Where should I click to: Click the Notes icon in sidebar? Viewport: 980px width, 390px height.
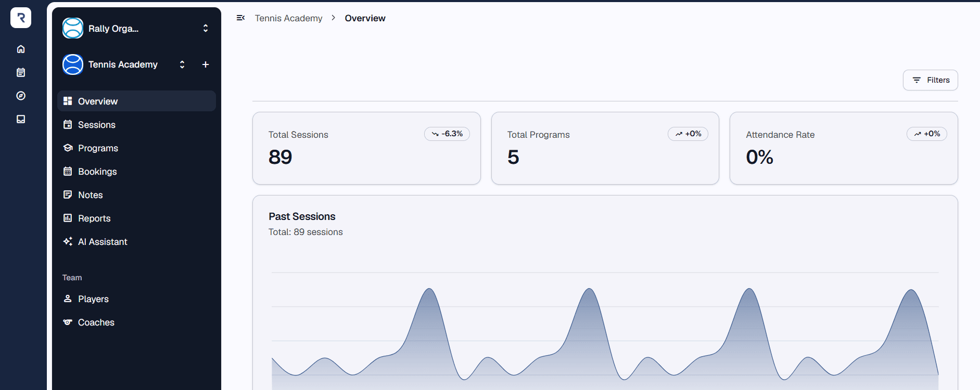[68, 194]
